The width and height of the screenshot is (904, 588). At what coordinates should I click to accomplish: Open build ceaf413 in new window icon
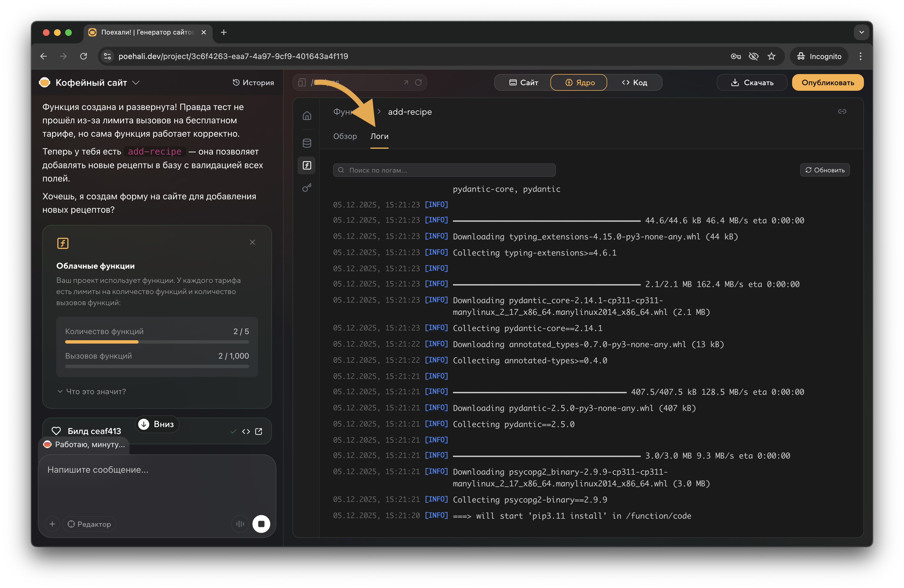pos(259,431)
